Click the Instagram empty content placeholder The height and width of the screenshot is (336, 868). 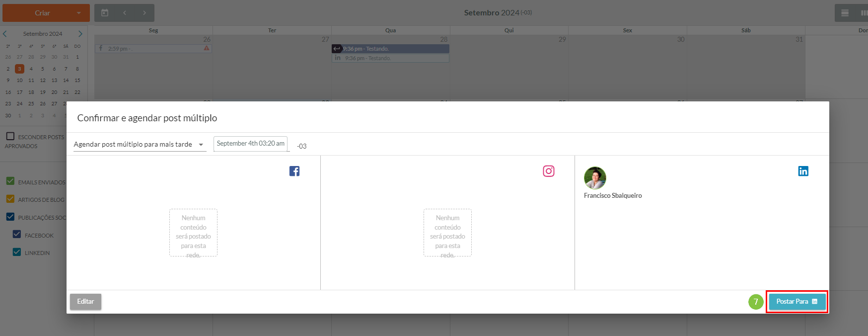447,233
